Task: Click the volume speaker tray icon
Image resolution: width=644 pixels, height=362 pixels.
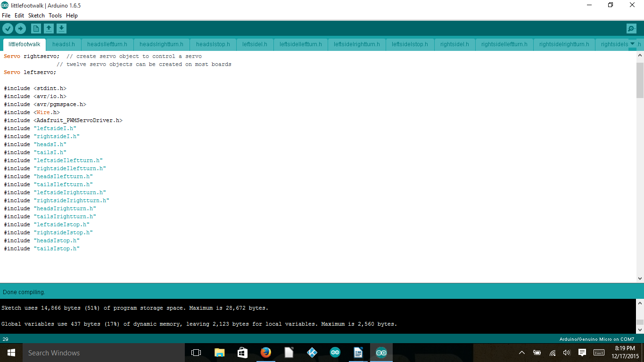Action: 567,353
